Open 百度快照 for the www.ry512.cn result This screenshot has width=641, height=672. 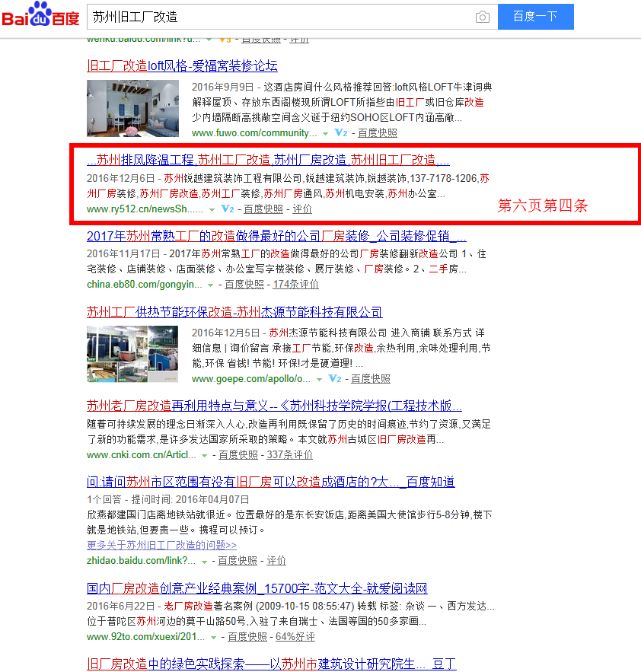(x=263, y=209)
